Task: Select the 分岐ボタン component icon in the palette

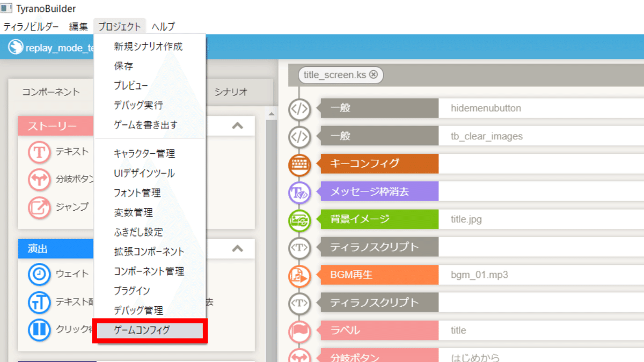Action: click(x=39, y=180)
